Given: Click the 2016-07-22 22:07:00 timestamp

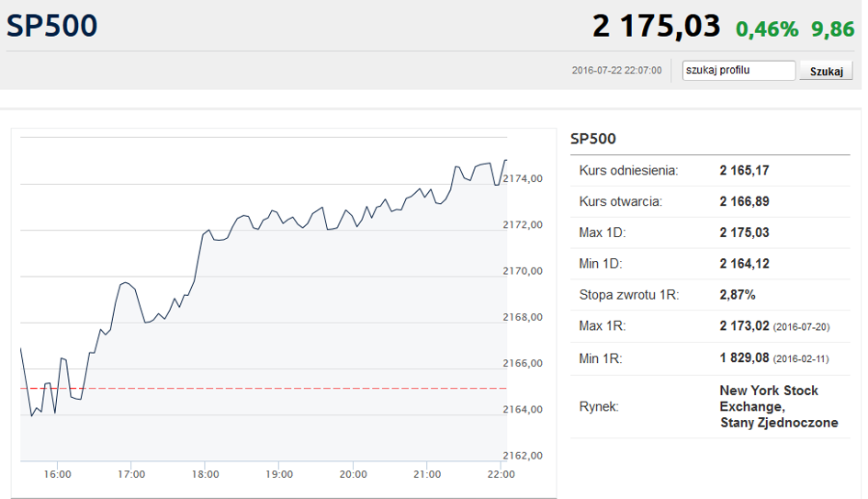Looking at the screenshot, I should pyautogui.click(x=616, y=71).
